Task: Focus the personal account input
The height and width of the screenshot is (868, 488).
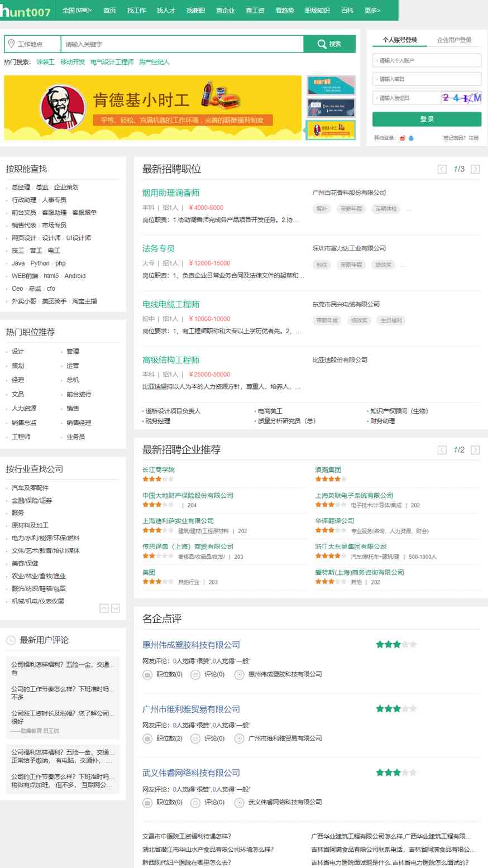Action: (427, 60)
